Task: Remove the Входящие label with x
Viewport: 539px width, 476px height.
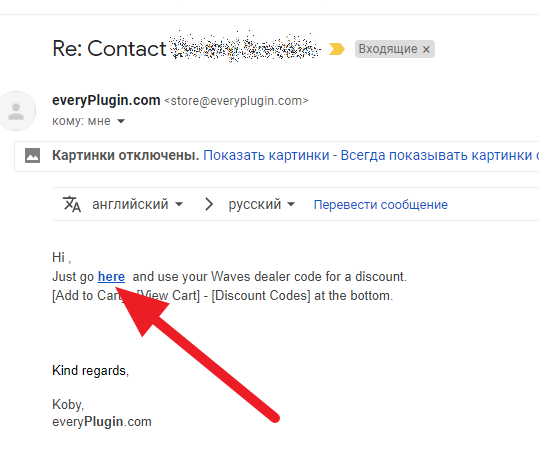Action: (x=426, y=49)
